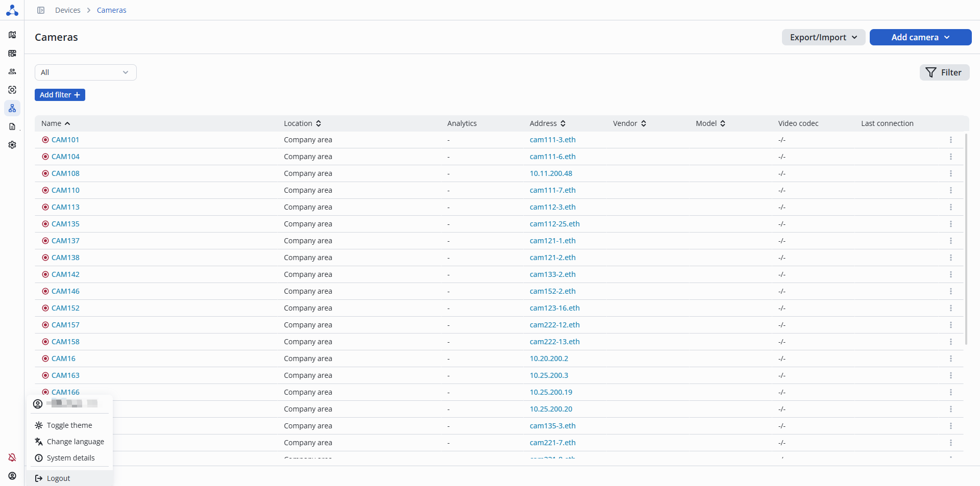Sort the table by Address column
This screenshot has height=486, width=980.
pyautogui.click(x=548, y=123)
